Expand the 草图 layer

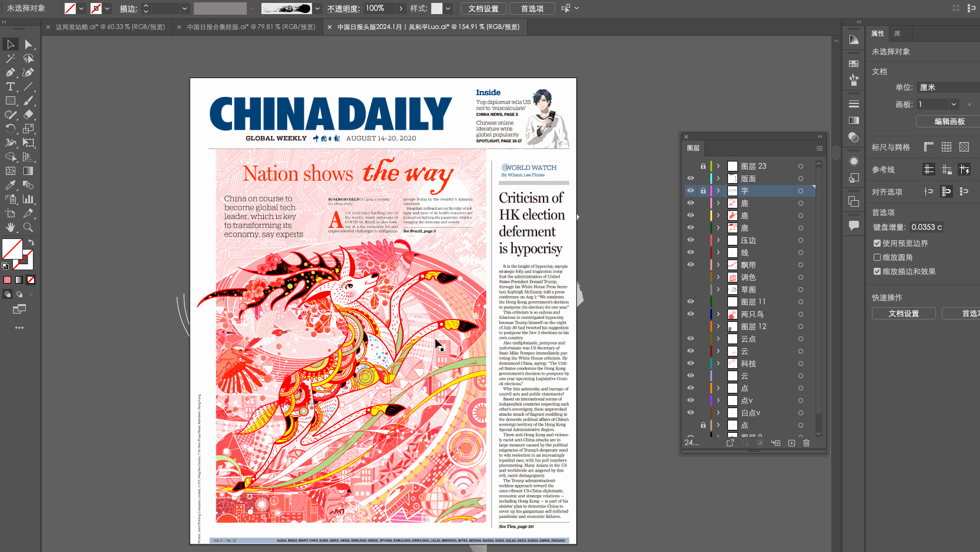point(718,290)
